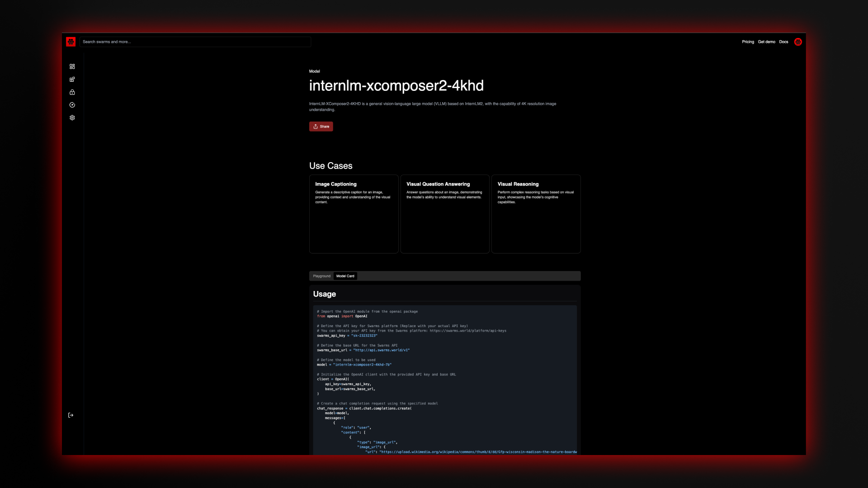Open the settings gear icon in sidebar
Screen dimensions: 868x488
[x=72, y=117]
